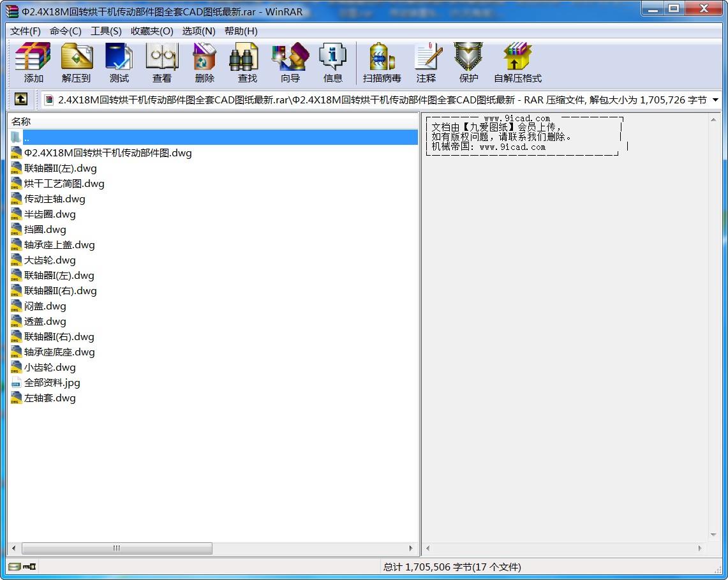Click the file list horizontal scrollbar
Viewport: 728px width, 580px height.
(117, 548)
